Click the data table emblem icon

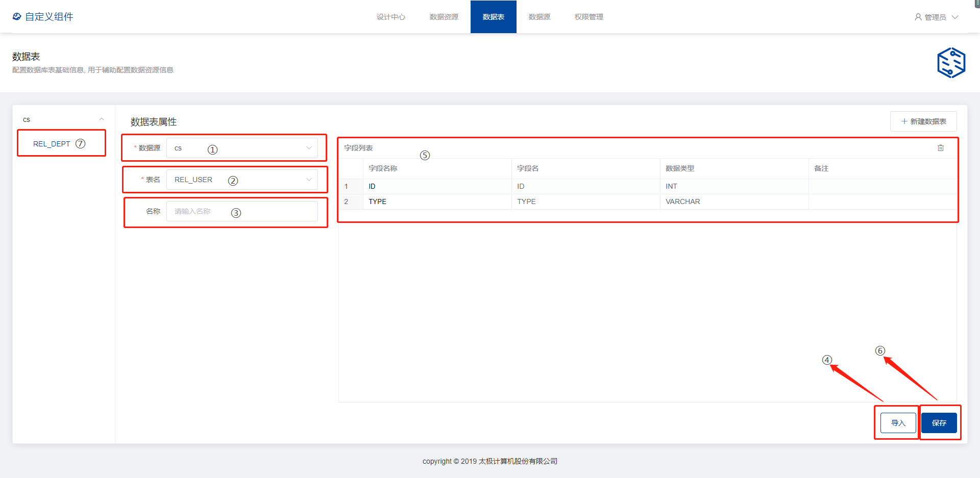point(951,63)
